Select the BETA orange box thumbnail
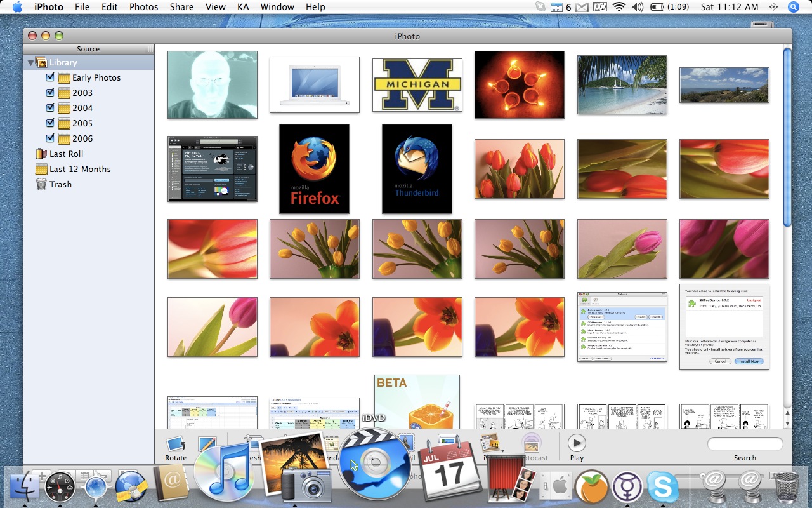Screen dimensions: 812x508 click(417, 401)
